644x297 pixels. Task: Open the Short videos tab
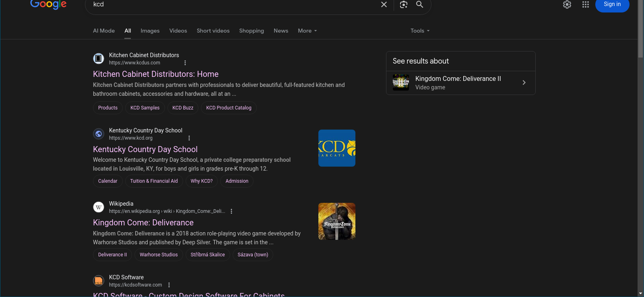213,31
